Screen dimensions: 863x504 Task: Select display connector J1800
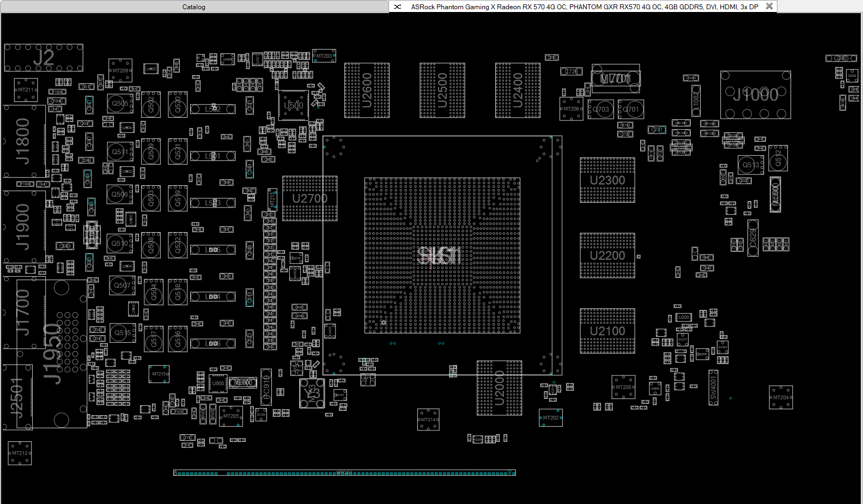[x=23, y=141]
